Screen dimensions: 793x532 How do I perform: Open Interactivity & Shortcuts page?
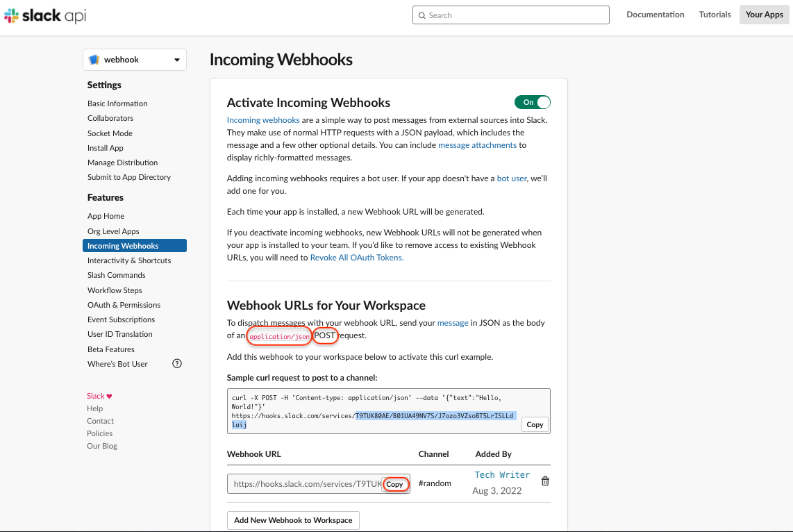coord(129,260)
